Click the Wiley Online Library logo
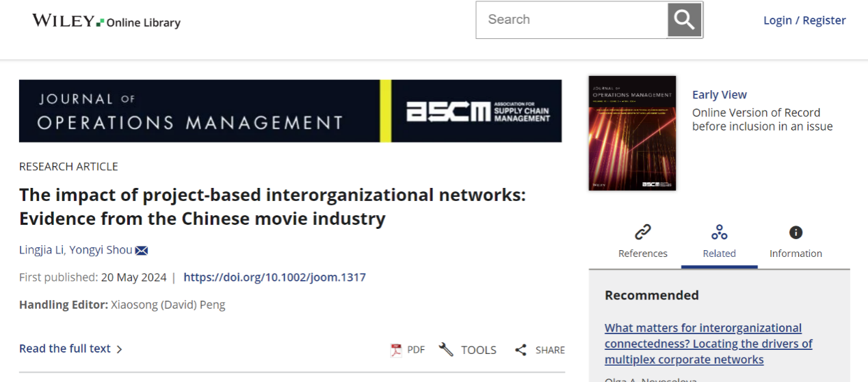 tap(106, 21)
